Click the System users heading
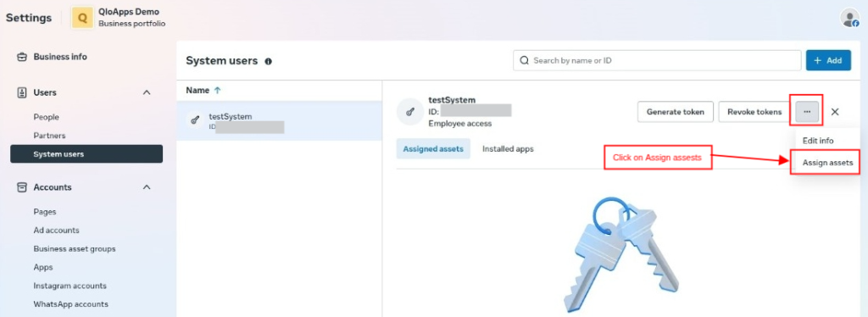 tap(222, 61)
